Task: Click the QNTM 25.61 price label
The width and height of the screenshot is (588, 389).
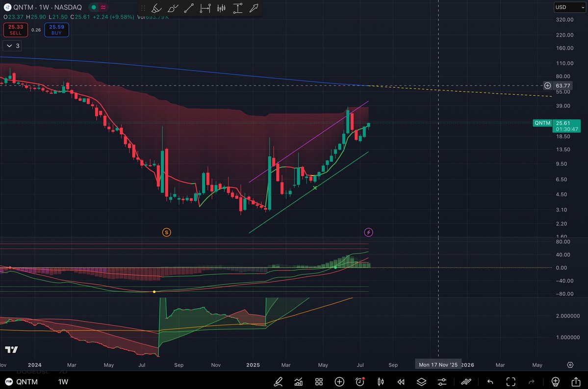Action: tap(557, 126)
